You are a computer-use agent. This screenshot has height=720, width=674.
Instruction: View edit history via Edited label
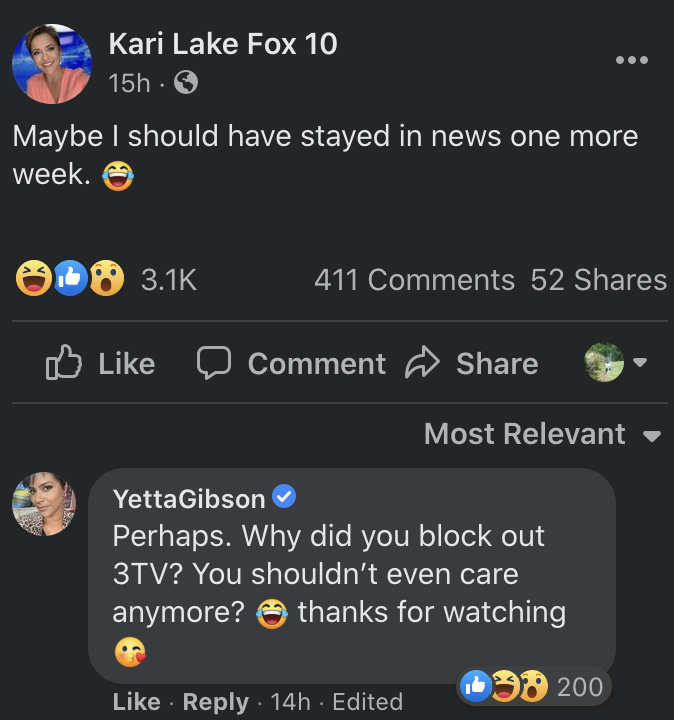click(x=367, y=701)
